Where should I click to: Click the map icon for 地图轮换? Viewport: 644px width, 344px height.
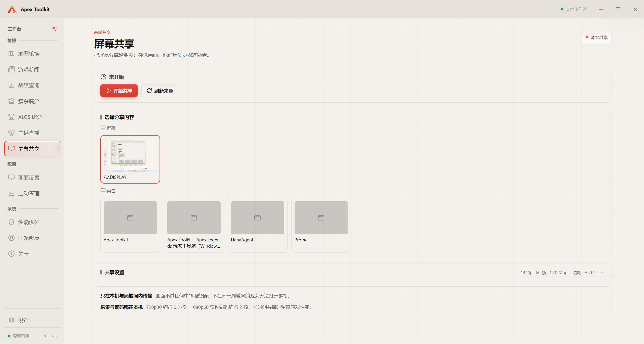[x=11, y=54]
